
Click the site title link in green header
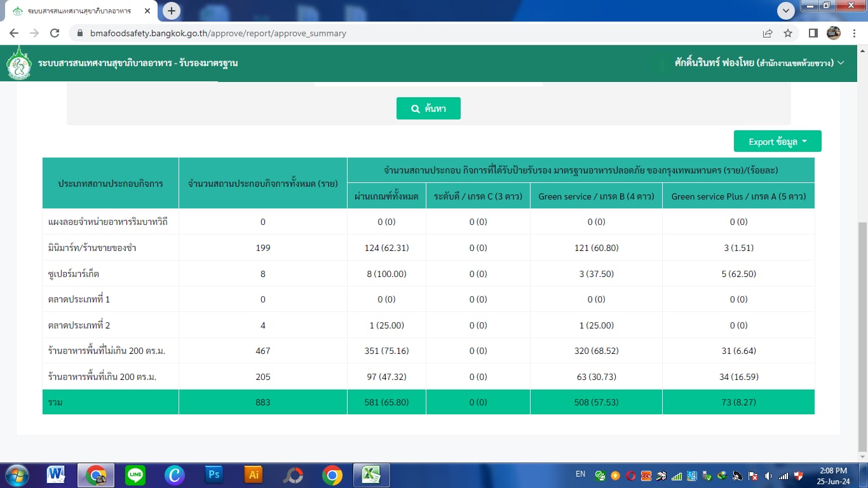pos(138,64)
